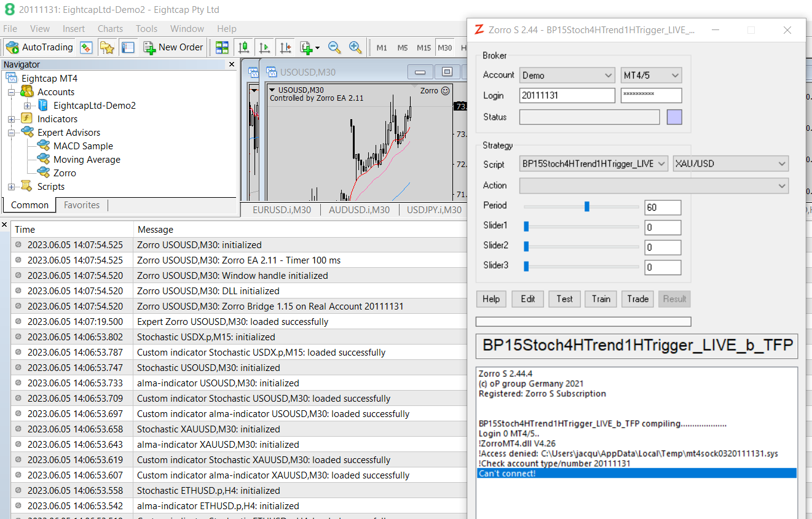
Task: Open the Charts menu
Action: 110,29
